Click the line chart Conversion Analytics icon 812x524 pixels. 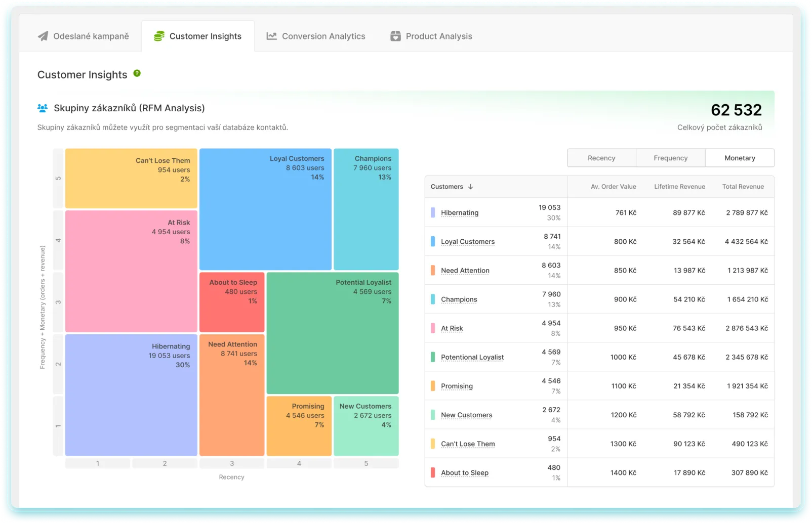point(272,36)
